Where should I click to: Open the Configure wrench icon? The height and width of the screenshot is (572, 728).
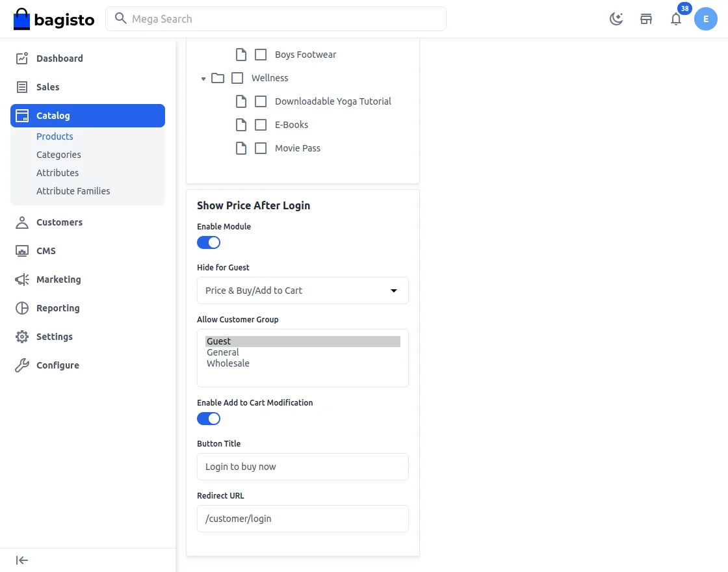click(x=20, y=365)
